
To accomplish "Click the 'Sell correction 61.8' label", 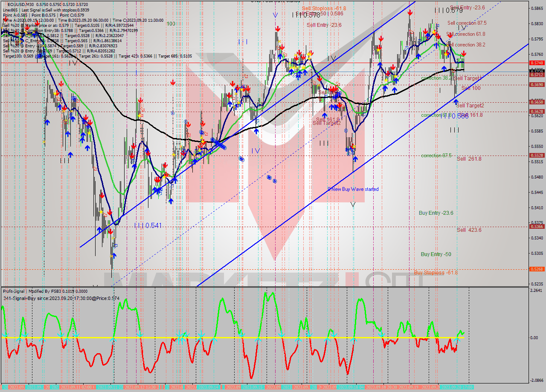I will pos(466,34).
